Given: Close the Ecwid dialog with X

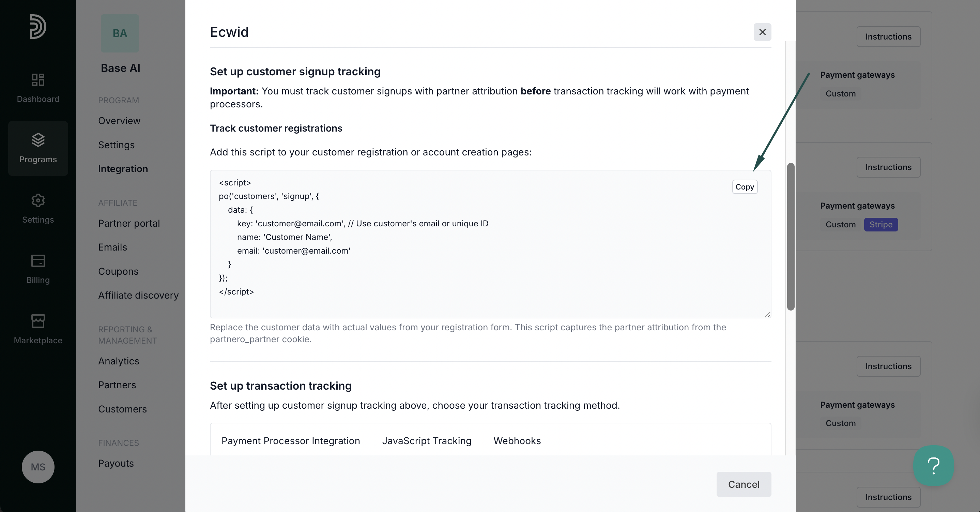Looking at the screenshot, I should point(762,32).
